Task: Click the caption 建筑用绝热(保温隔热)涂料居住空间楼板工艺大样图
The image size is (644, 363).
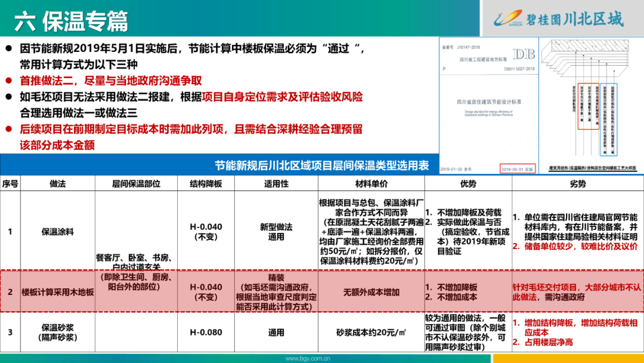Action: tap(593, 168)
